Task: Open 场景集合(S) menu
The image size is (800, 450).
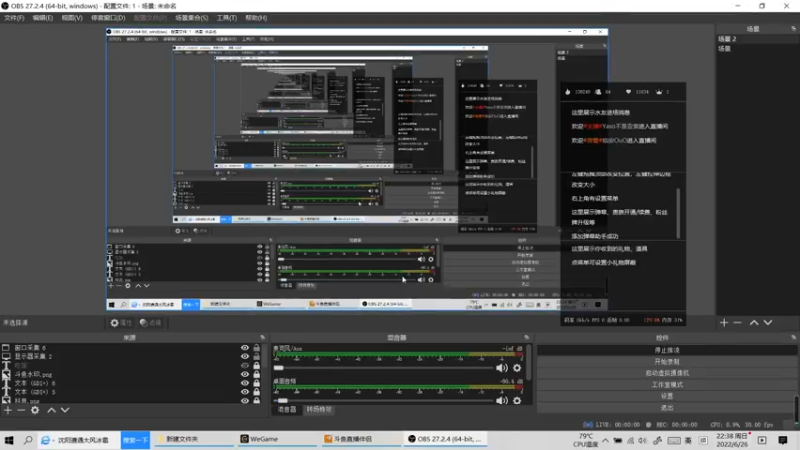Action: (x=191, y=18)
